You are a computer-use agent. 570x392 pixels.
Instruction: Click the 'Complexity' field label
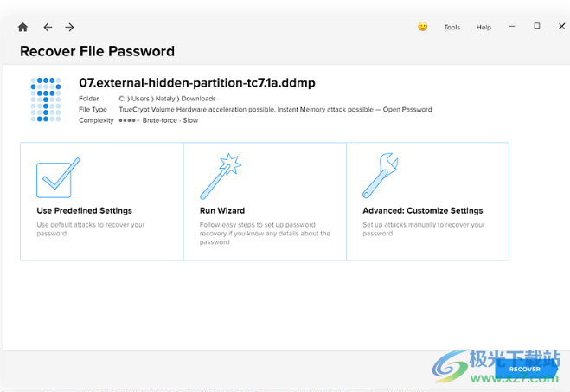96,120
